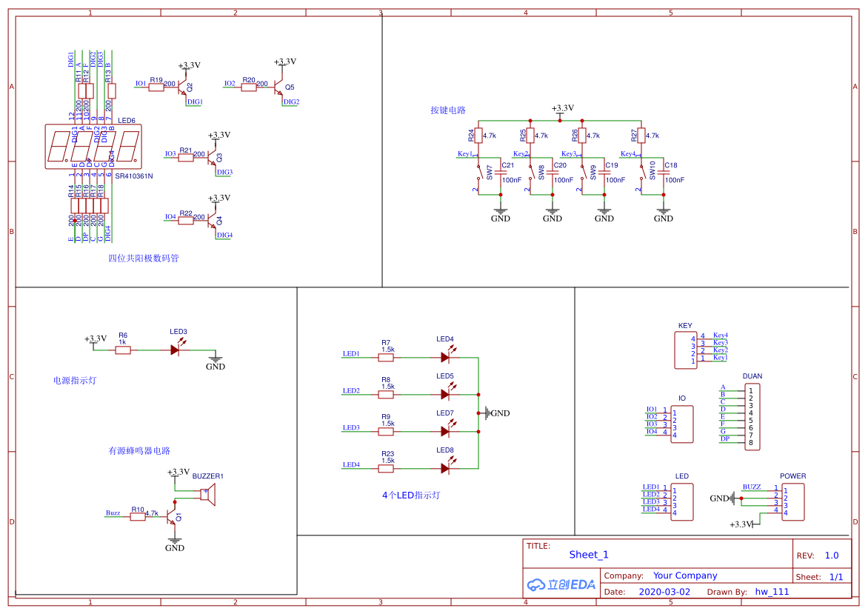Select capacitor C18 symbol
Viewport: 868px width, 614px height.
click(663, 172)
